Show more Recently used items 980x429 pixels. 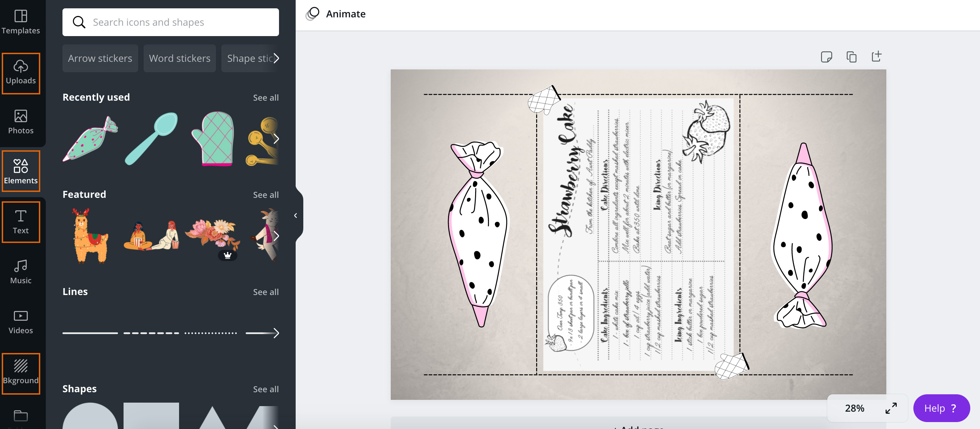[x=276, y=138]
